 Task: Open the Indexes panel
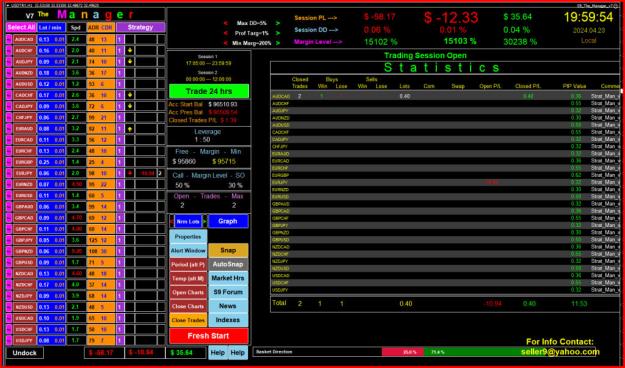228,320
